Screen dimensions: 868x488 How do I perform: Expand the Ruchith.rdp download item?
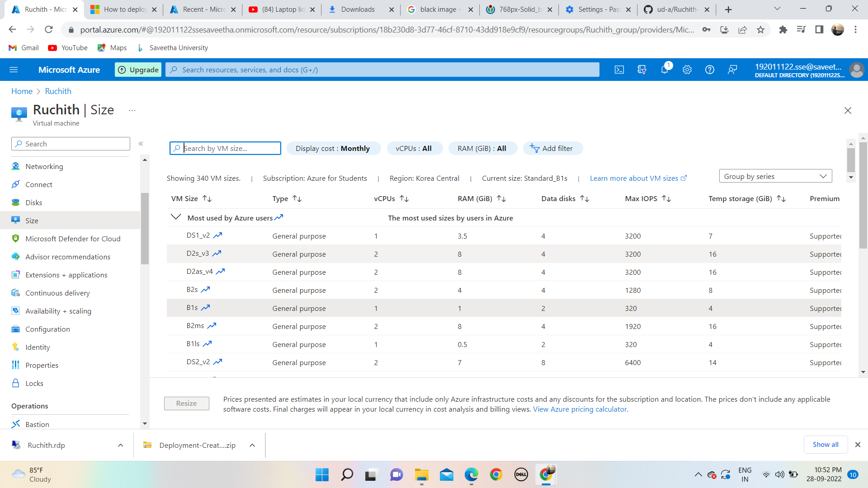[120, 445]
